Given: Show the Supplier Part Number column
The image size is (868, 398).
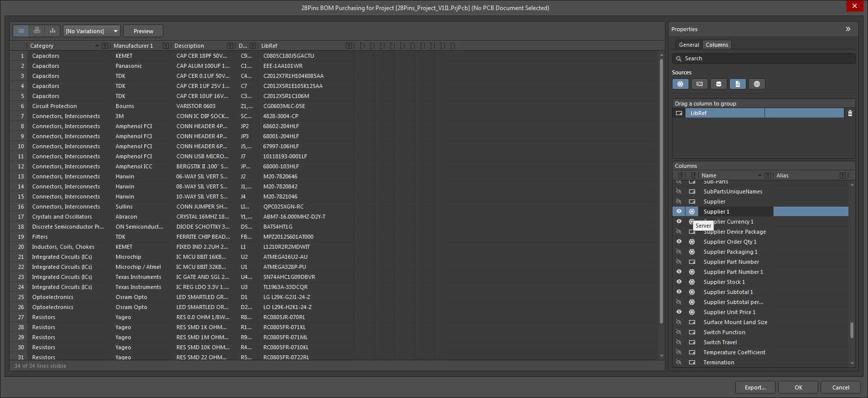Looking at the screenshot, I should coord(679,262).
